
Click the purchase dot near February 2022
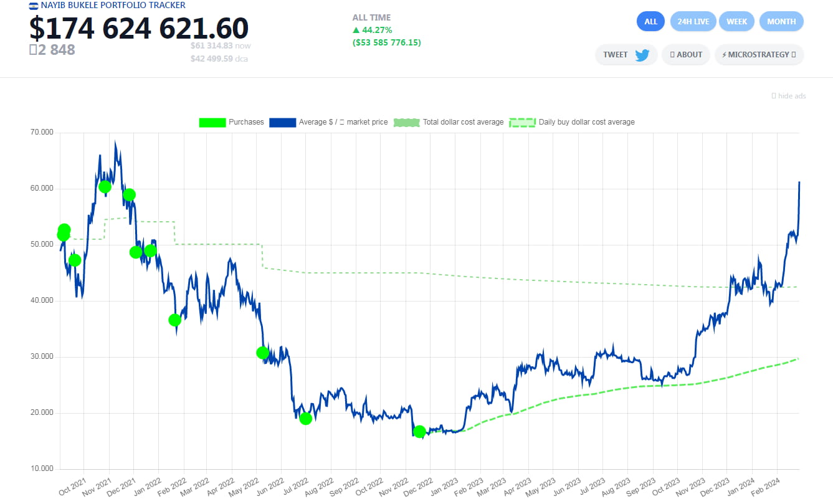coord(174,320)
